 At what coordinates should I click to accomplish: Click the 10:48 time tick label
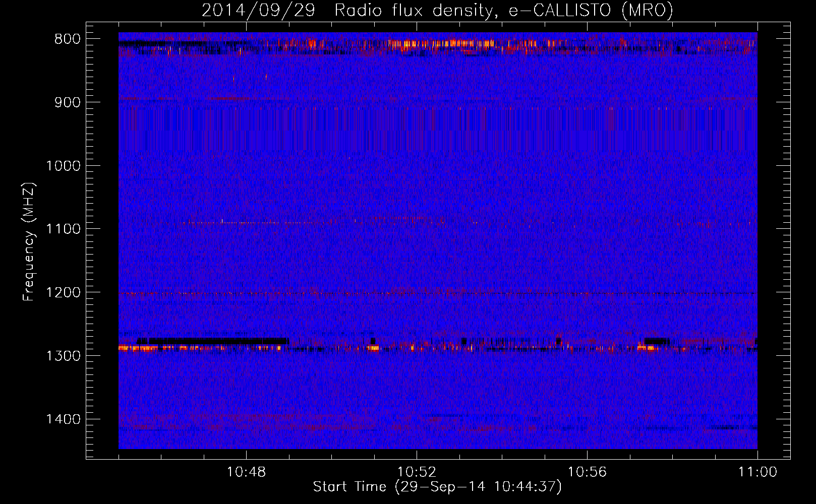(x=246, y=472)
